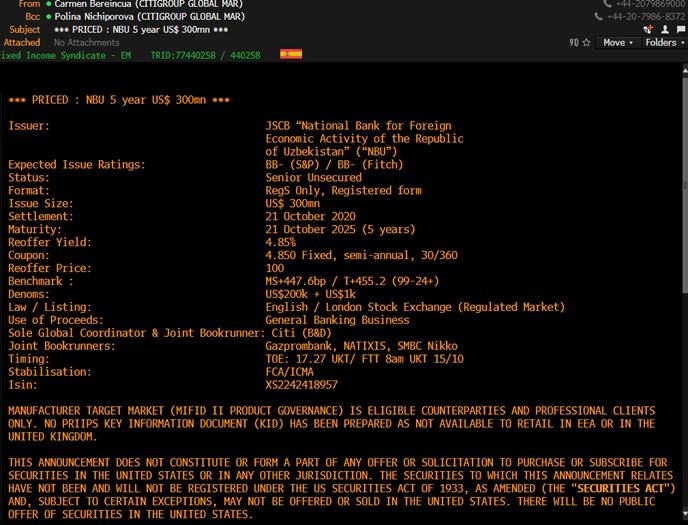The width and height of the screenshot is (688, 525).
Task: Click the Attached field label
Action: (22, 43)
